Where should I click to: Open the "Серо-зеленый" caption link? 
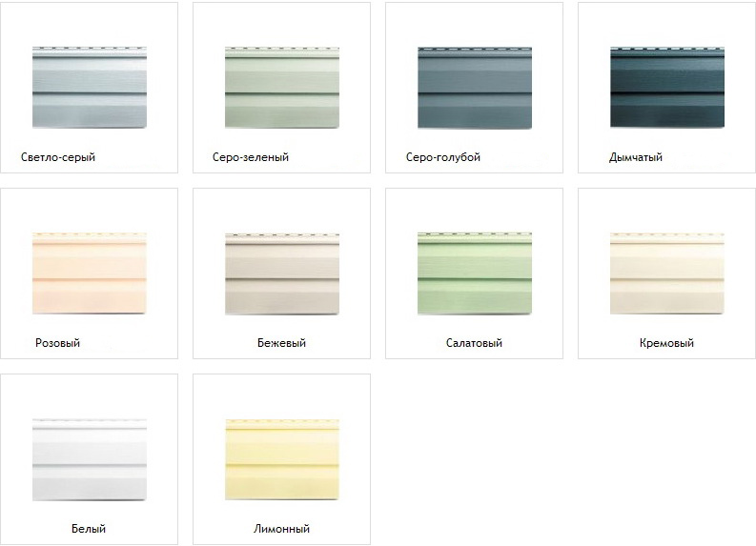252,157
